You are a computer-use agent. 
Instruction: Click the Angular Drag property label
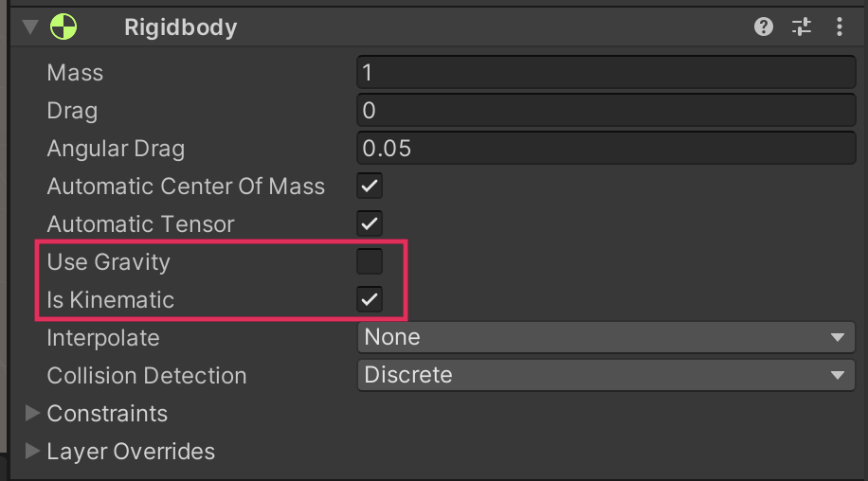click(116, 149)
